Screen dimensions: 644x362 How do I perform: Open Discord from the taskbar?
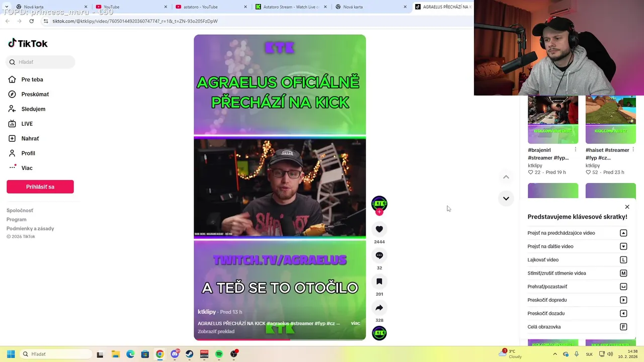click(175, 354)
